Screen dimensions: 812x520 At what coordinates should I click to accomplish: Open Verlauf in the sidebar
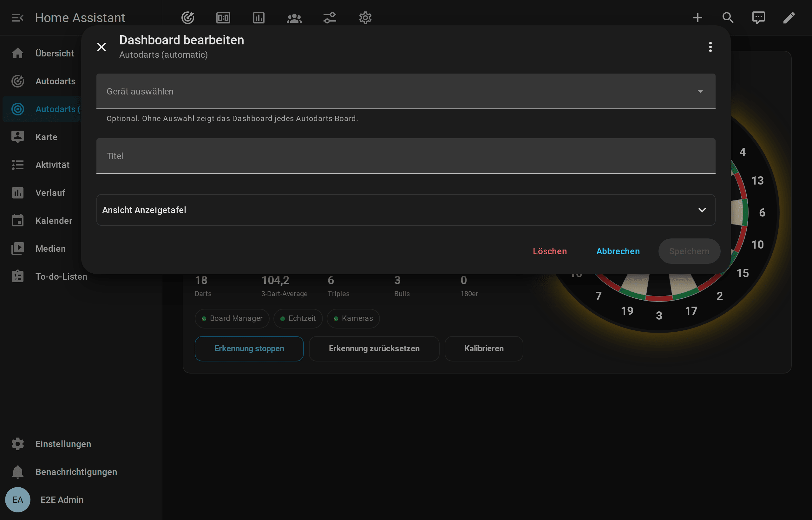pos(42,193)
